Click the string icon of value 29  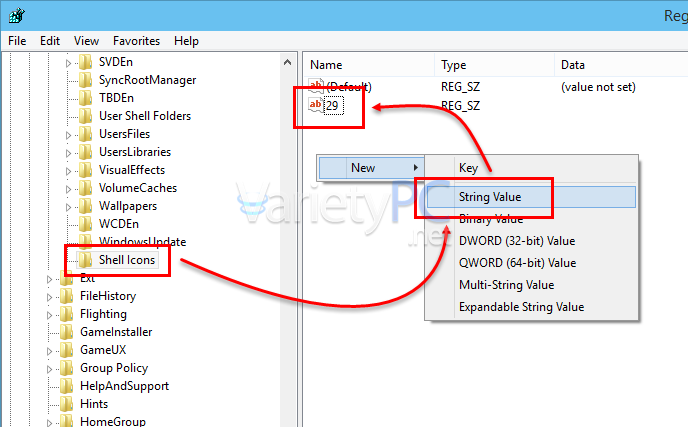315,105
